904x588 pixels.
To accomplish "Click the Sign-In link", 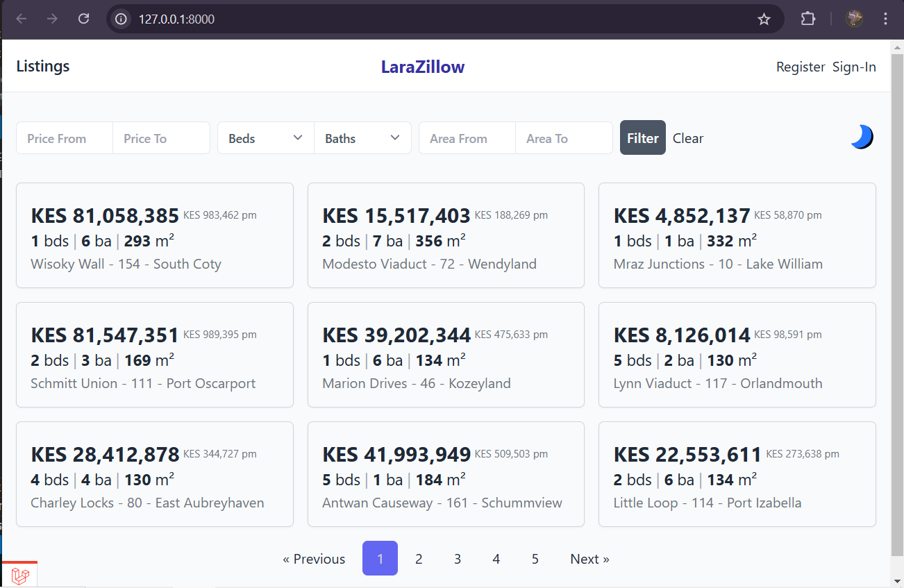I will 854,67.
